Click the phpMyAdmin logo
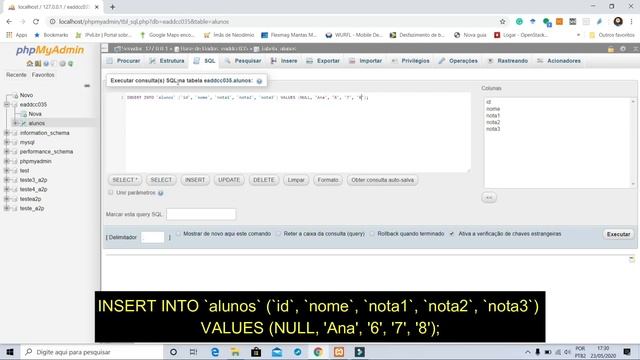The width and height of the screenshot is (640, 360). coord(50,50)
